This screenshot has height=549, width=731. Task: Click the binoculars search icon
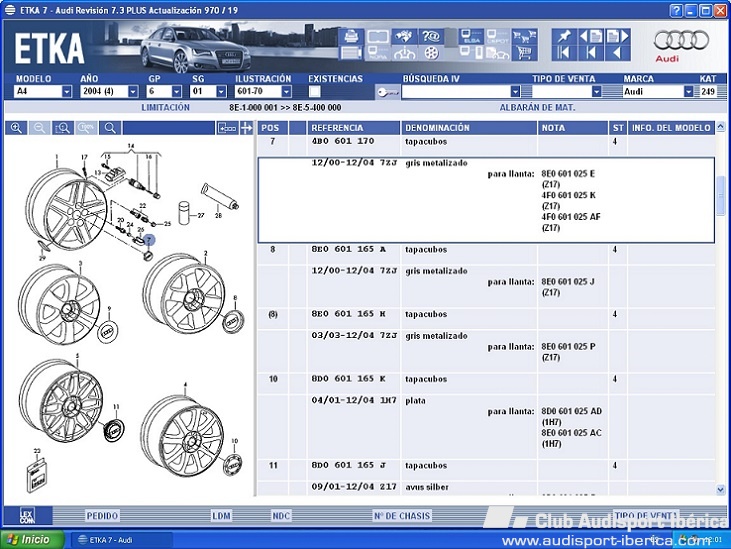[404, 36]
